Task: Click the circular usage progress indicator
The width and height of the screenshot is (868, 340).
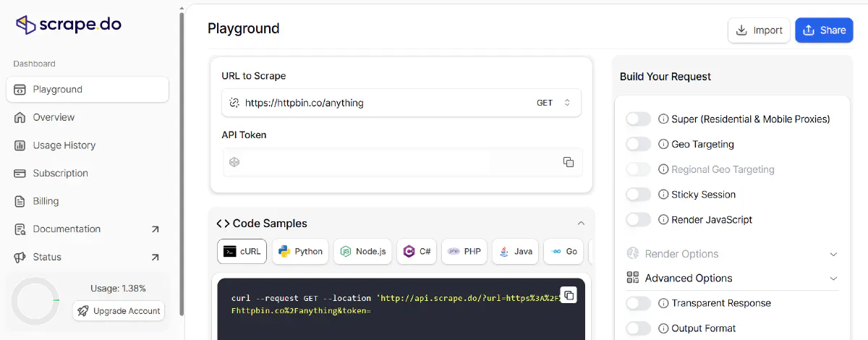Action: [35, 300]
